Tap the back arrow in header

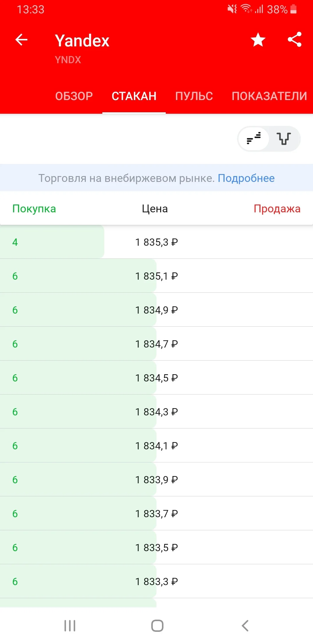21,40
